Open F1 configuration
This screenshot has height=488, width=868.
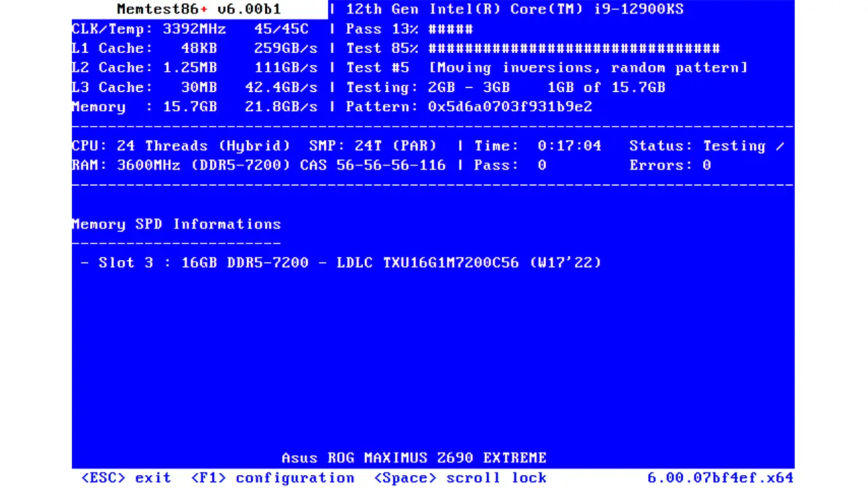(x=273, y=478)
